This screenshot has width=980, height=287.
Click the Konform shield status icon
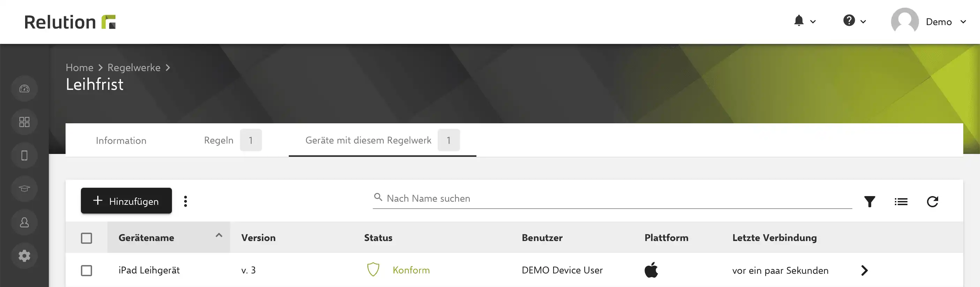click(x=373, y=270)
